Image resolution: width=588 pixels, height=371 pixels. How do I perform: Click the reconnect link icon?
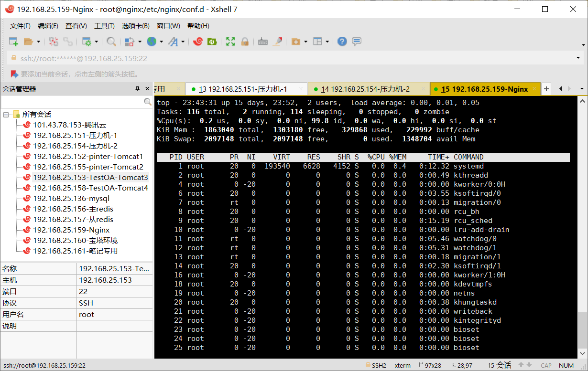(68, 42)
